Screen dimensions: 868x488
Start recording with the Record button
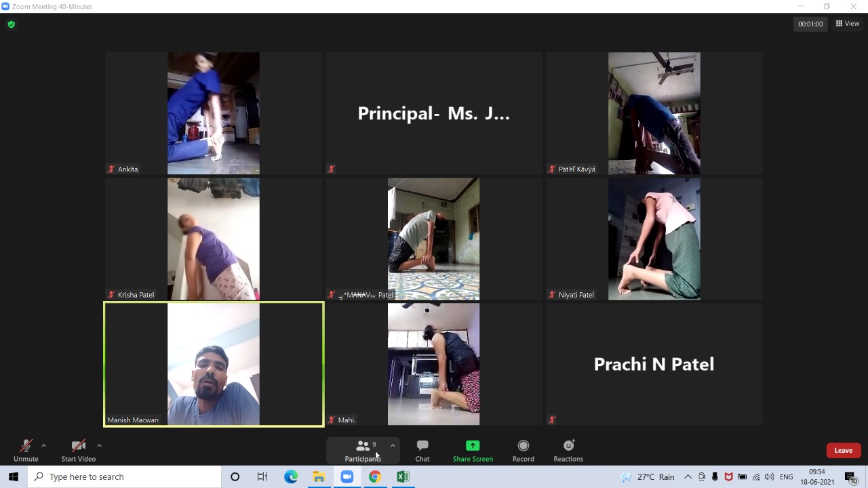(523, 450)
